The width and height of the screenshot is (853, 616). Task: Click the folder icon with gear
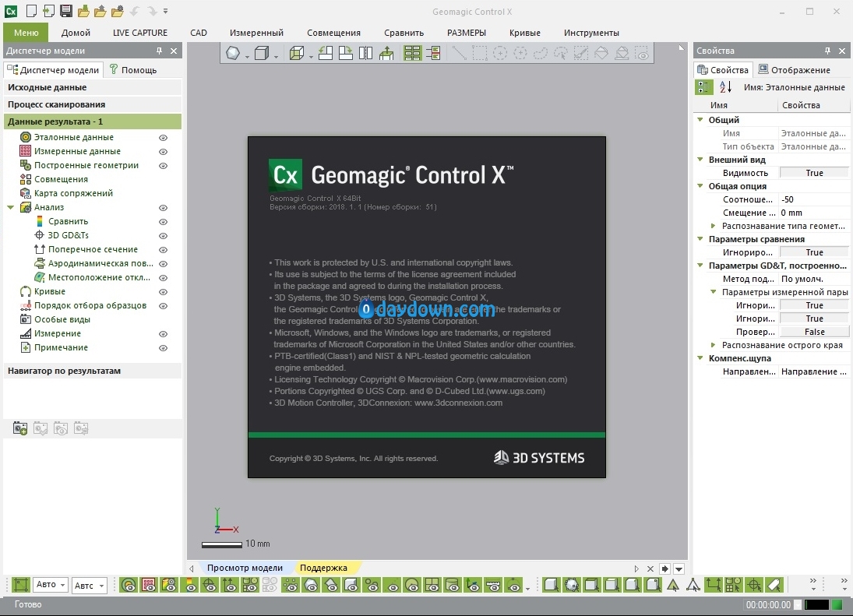[118, 11]
